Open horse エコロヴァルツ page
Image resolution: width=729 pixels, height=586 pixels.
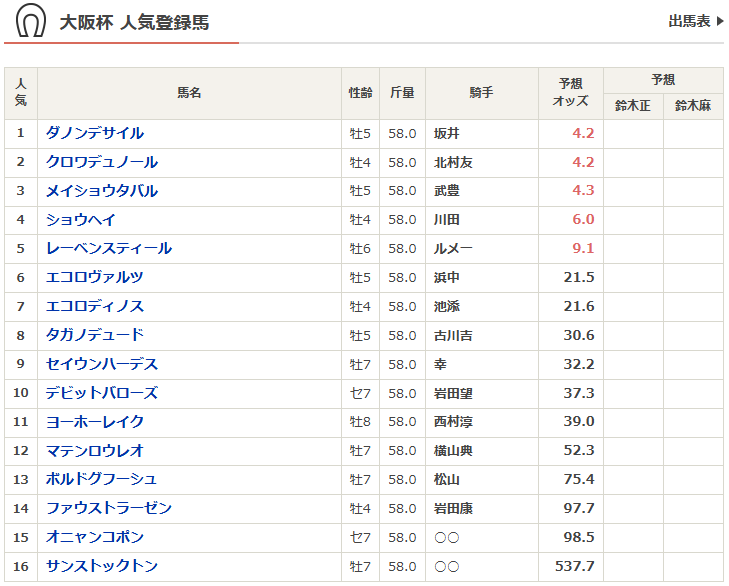pyautogui.click(x=94, y=278)
